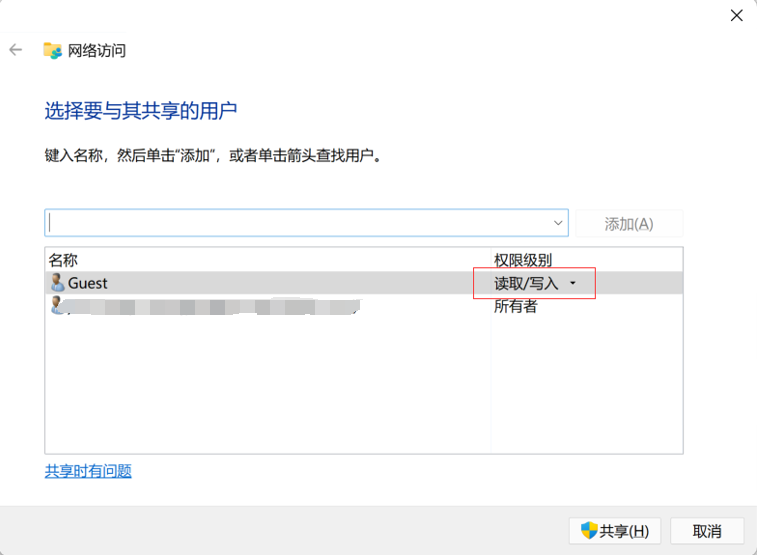Select the blurred owner user row
This screenshot has height=555, width=757.
(x=364, y=305)
